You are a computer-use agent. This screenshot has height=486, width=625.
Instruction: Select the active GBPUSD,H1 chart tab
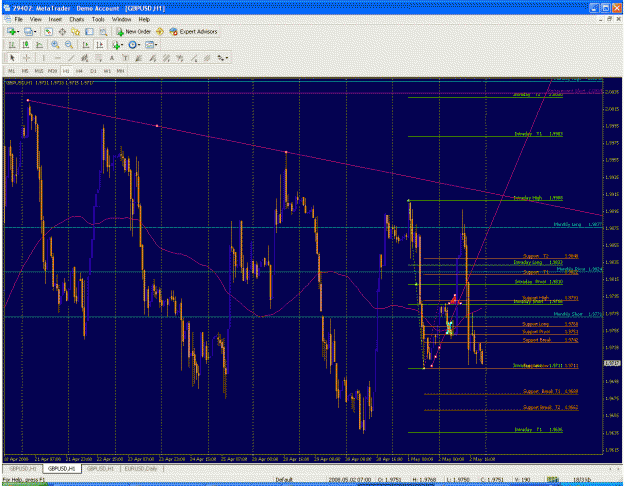tap(62, 469)
